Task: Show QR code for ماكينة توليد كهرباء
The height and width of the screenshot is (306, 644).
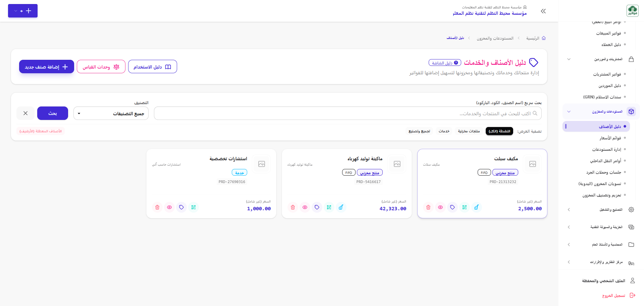Action: [x=329, y=207]
